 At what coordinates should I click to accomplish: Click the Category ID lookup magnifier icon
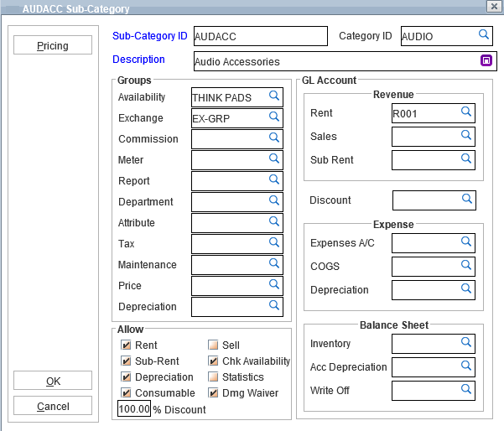pos(483,34)
